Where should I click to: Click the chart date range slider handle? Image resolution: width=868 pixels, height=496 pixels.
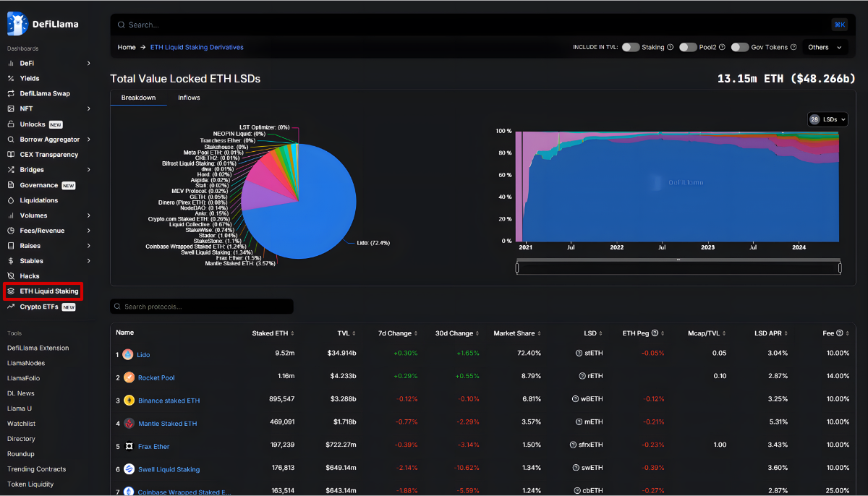click(518, 267)
